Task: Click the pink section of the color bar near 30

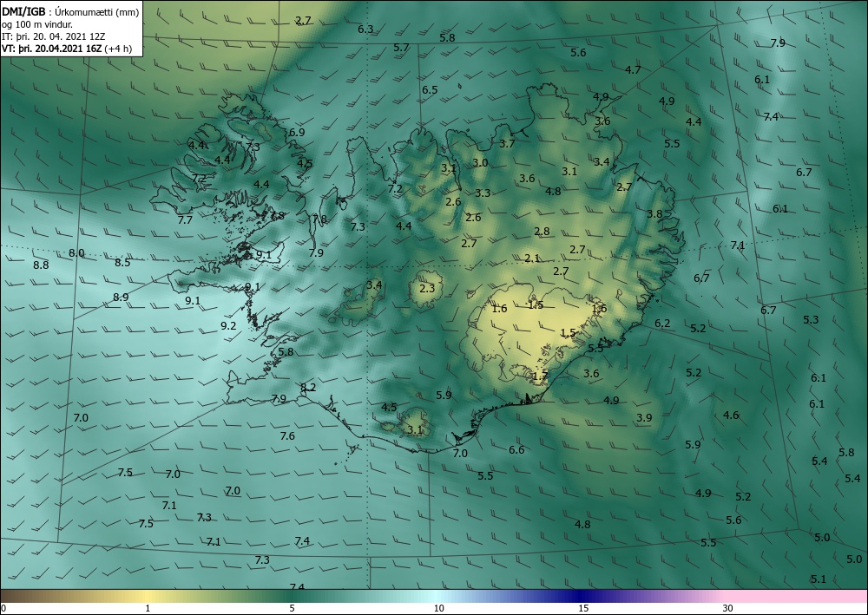Action: pyautogui.click(x=797, y=596)
